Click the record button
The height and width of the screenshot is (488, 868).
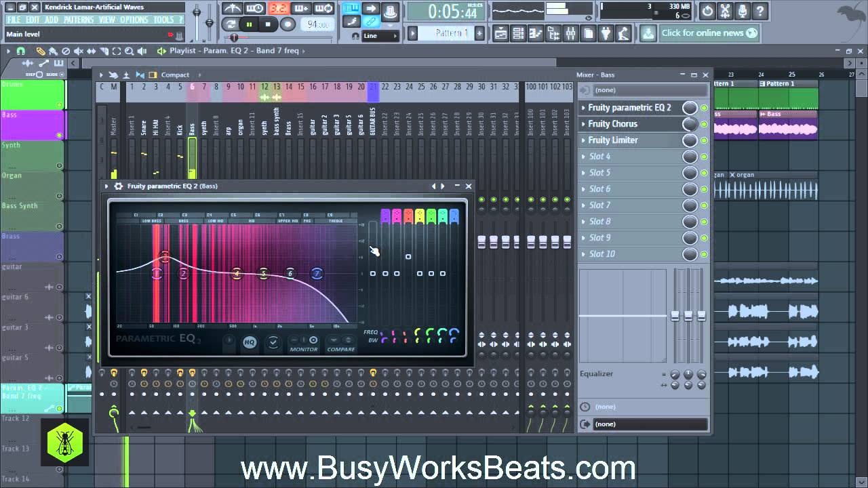coord(288,24)
